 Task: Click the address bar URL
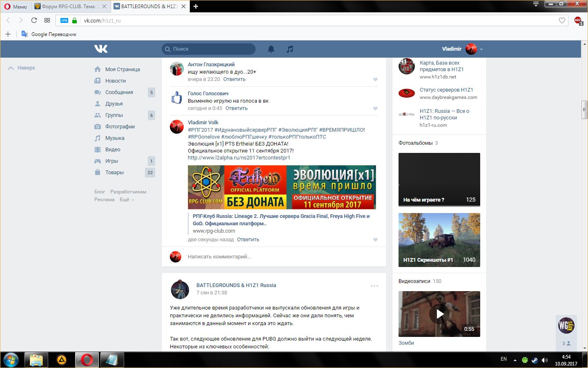tap(102, 20)
